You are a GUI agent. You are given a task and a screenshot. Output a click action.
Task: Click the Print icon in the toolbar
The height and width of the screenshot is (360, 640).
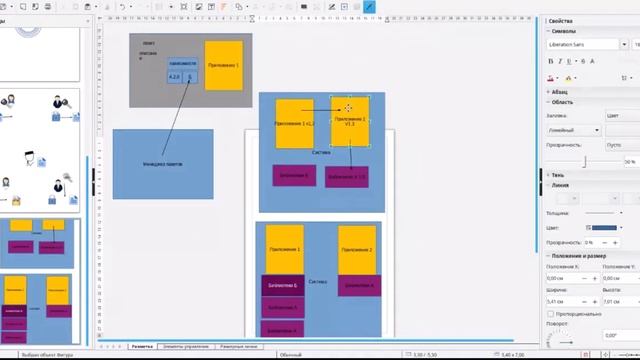click(48, 7)
